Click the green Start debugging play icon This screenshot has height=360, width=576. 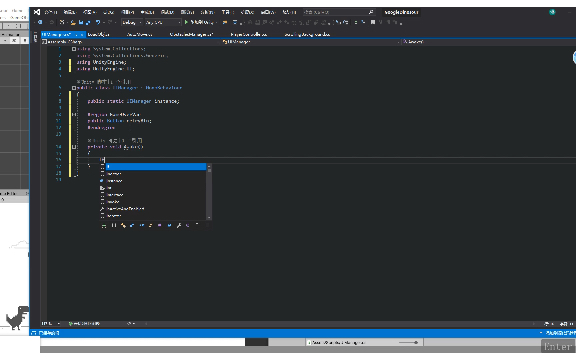coord(186,22)
